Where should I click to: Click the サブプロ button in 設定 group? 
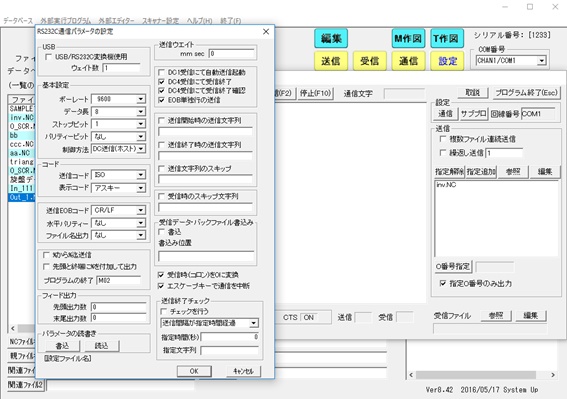pos(473,114)
